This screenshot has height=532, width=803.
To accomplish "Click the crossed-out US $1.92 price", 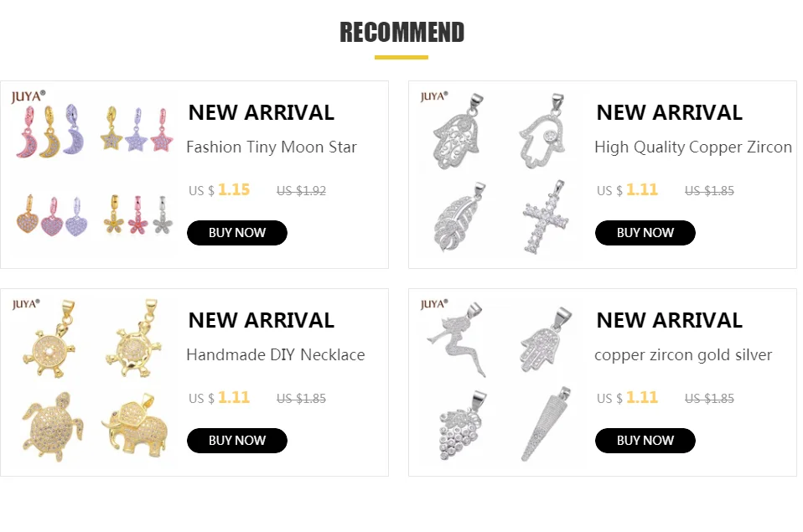I will coord(301,191).
